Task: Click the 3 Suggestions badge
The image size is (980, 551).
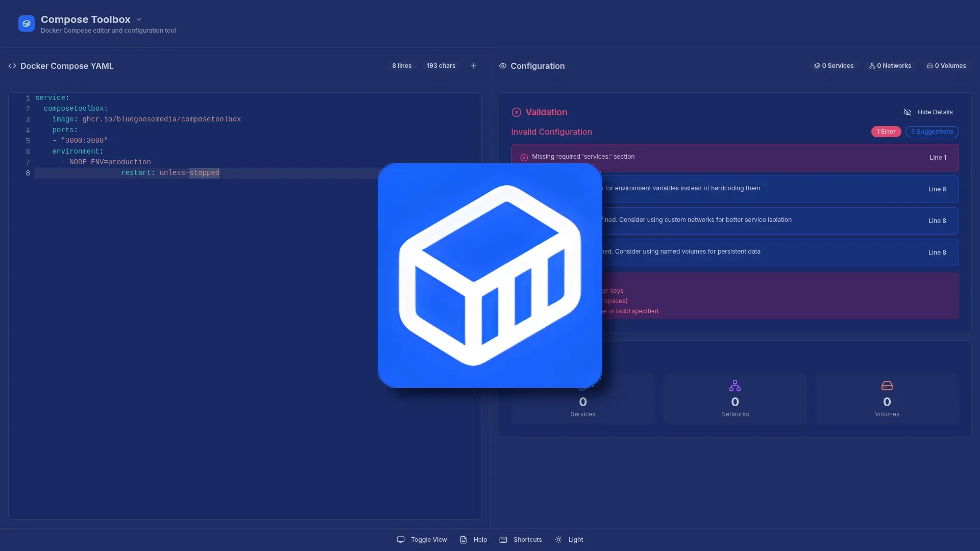Action: [x=932, y=132]
